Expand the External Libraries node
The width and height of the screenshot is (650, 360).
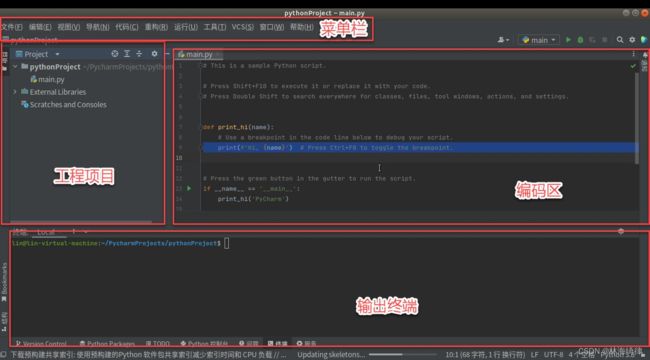point(15,92)
